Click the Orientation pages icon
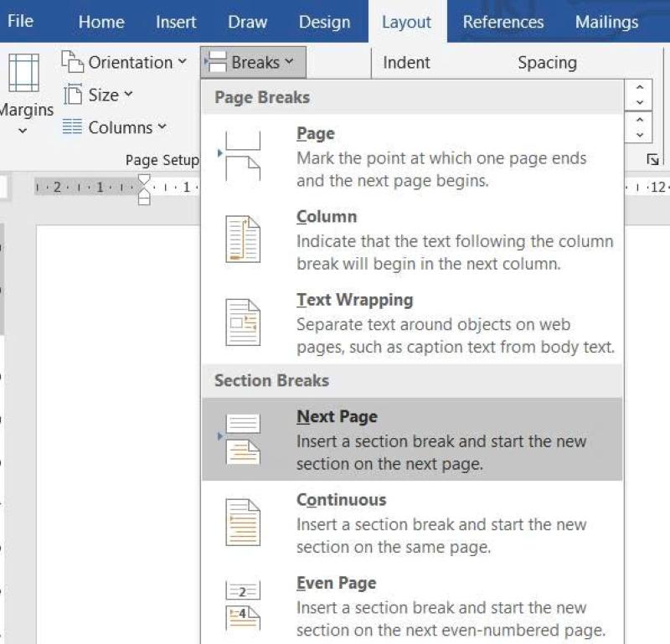 coord(72,61)
